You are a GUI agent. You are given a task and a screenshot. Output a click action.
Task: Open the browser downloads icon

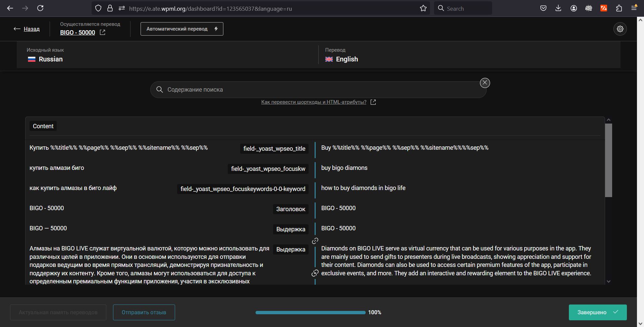point(558,8)
